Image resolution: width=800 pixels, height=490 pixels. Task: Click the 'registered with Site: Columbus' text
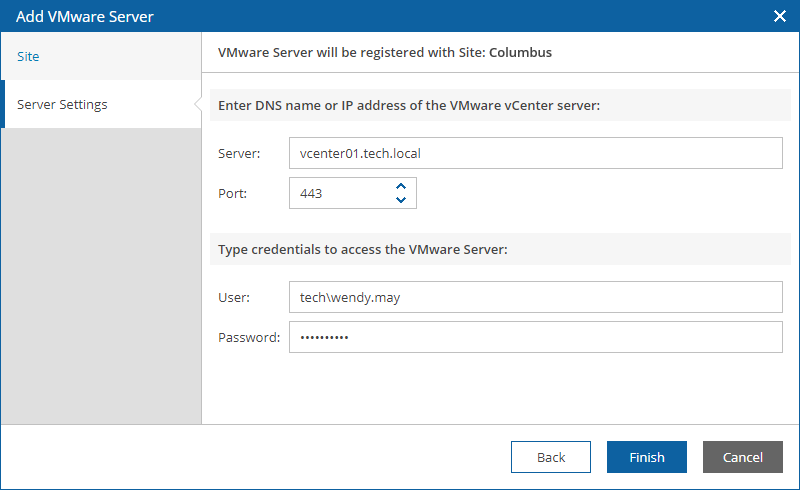tap(456, 53)
